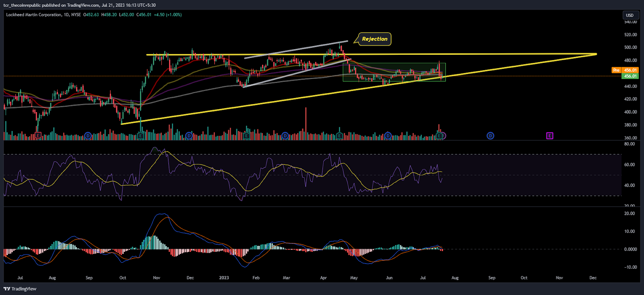
Task: Click the 380.00 price axis label
Action: [630, 125]
